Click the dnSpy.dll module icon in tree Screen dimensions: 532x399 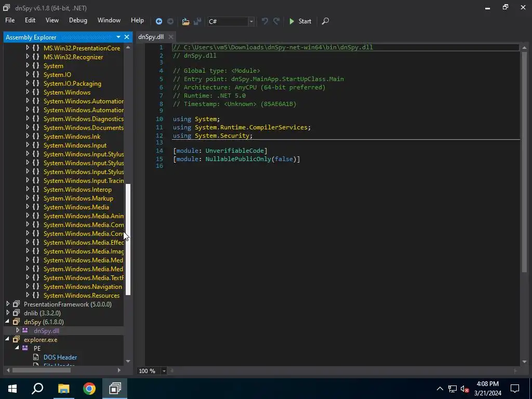pos(25,330)
